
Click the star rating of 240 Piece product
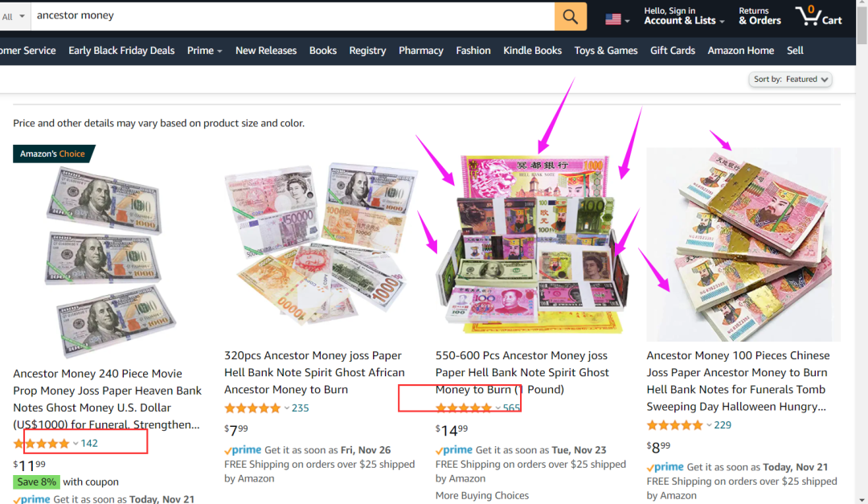point(42,444)
